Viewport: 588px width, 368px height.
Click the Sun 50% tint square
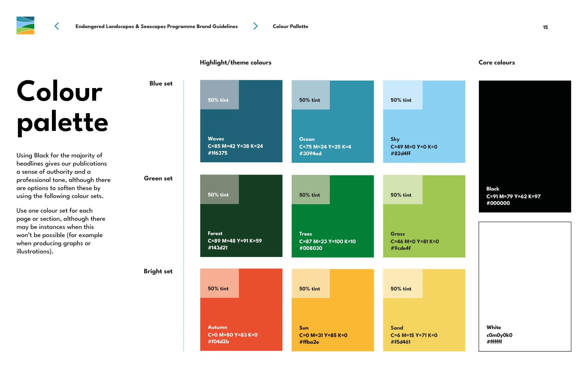[x=310, y=283]
